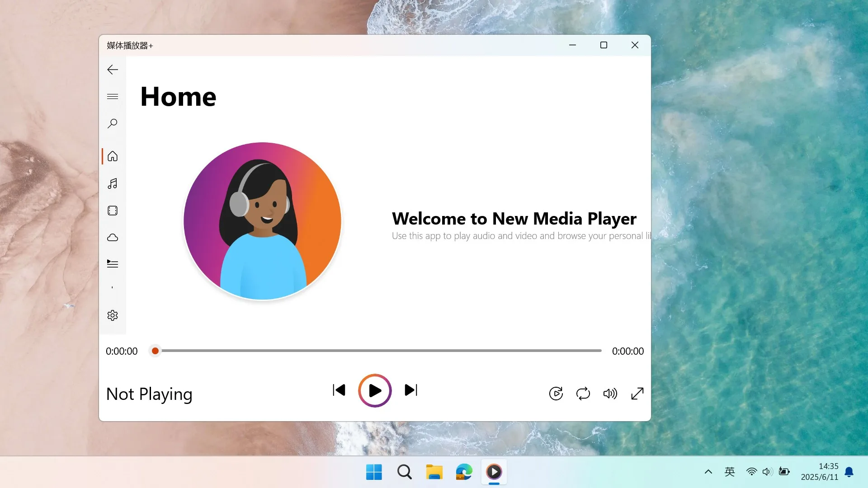Open the search magnifier in the sidebar

click(113, 123)
